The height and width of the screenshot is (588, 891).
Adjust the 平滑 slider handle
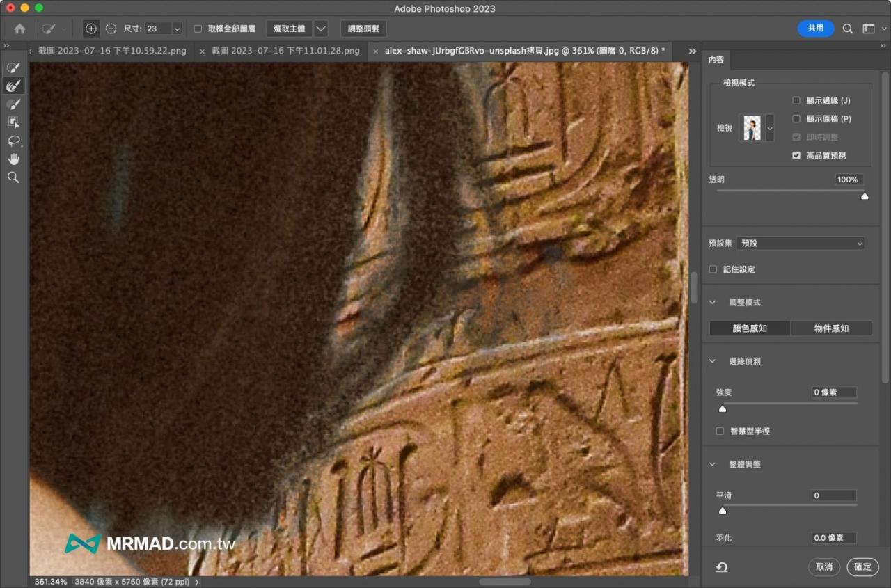(x=723, y=511)
